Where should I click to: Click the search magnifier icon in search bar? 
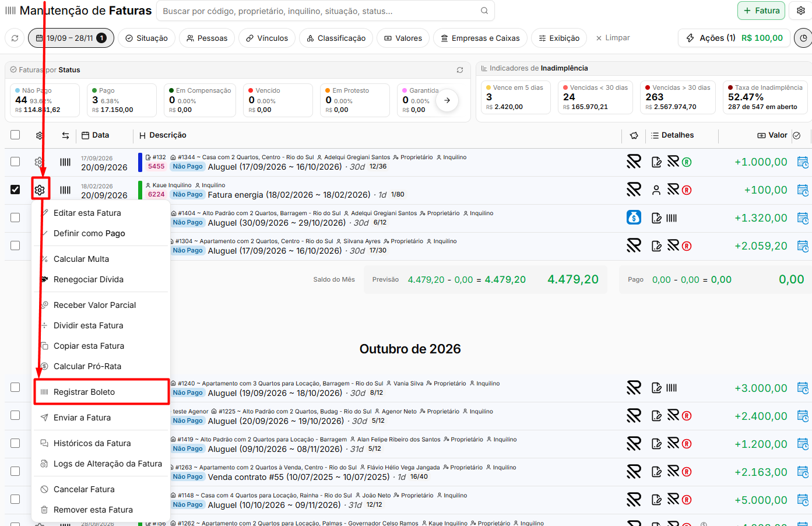484,10
